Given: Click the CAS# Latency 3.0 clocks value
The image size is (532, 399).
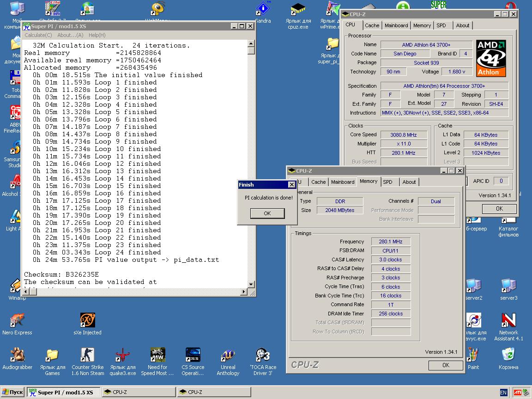Looking at the screenshot, I should (391, 260).
